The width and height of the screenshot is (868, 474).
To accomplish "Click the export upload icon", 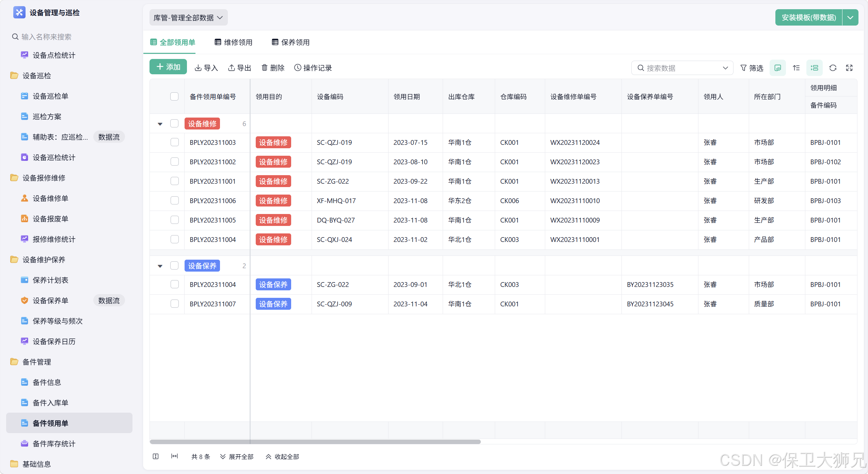I will [232, 68].
